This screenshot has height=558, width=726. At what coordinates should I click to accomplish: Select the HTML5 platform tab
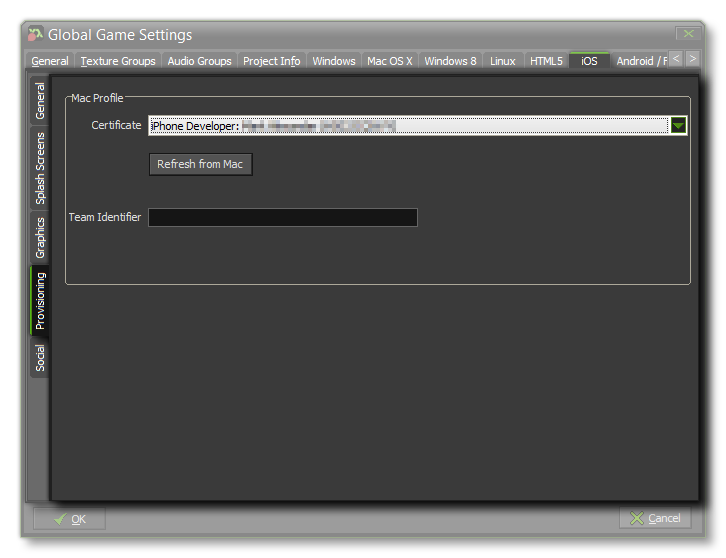[x=546, y=61]
